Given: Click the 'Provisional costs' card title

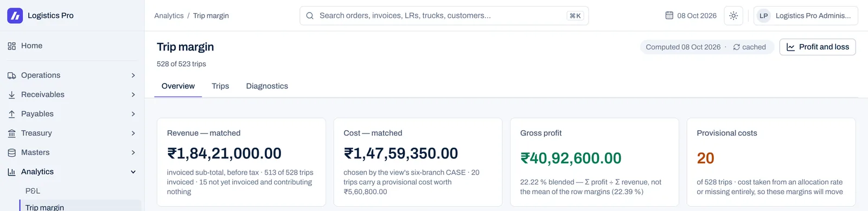Looking at the screenshot, I should [x=727, y=133].
